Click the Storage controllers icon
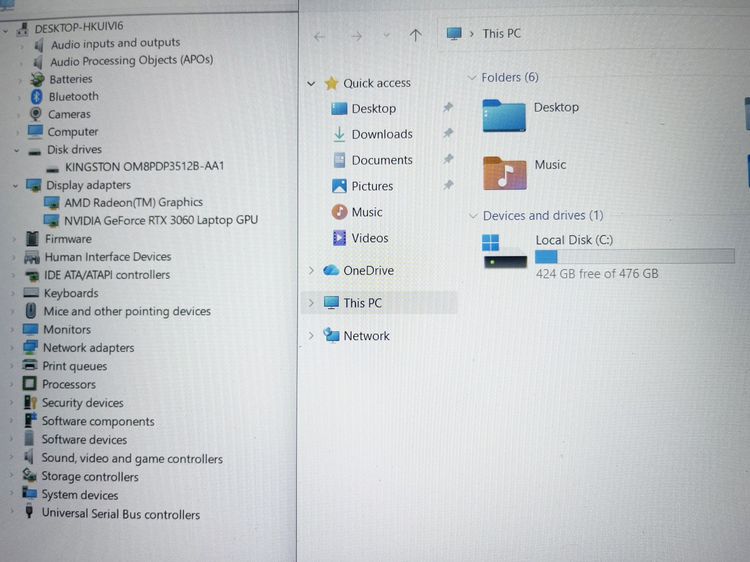This screenshot has height=562, width=750. point(29,475)
